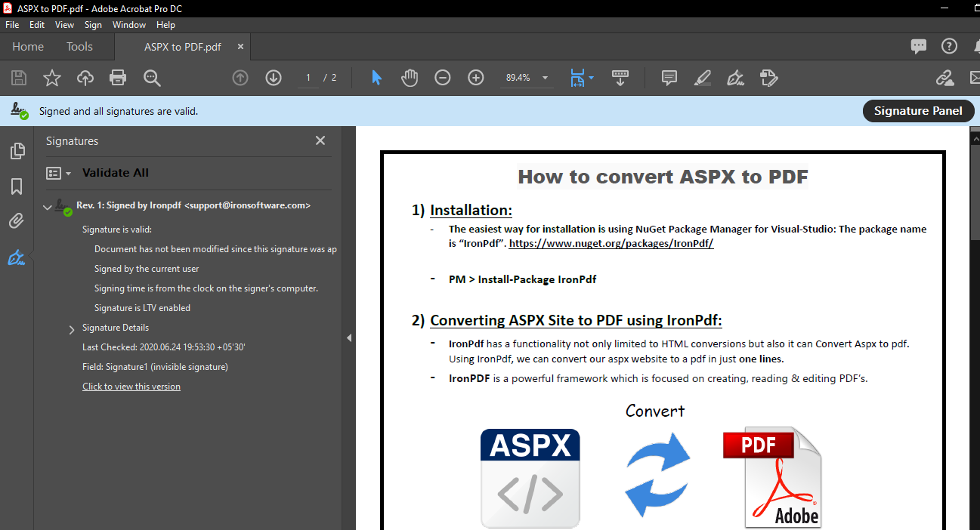The image size is (980, 530).
Task: Open the Help menu
Action: [x=165, y=25]
